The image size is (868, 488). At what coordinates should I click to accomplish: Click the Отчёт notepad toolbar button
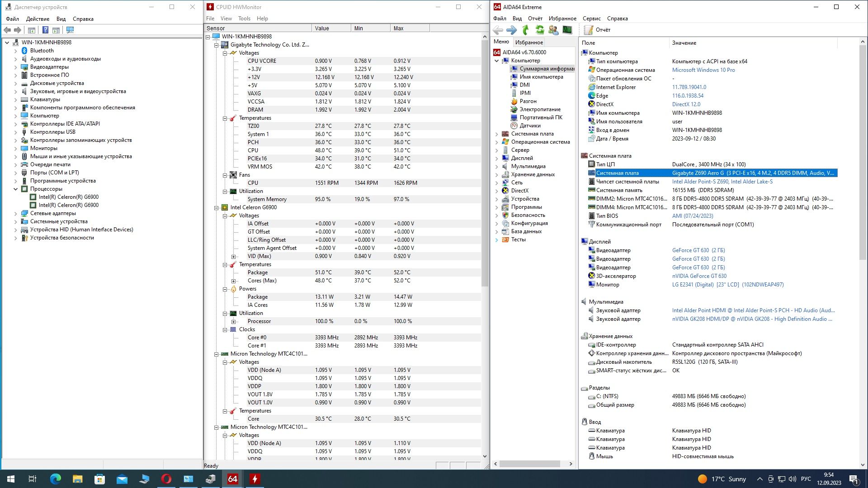[x=597, y=30]
